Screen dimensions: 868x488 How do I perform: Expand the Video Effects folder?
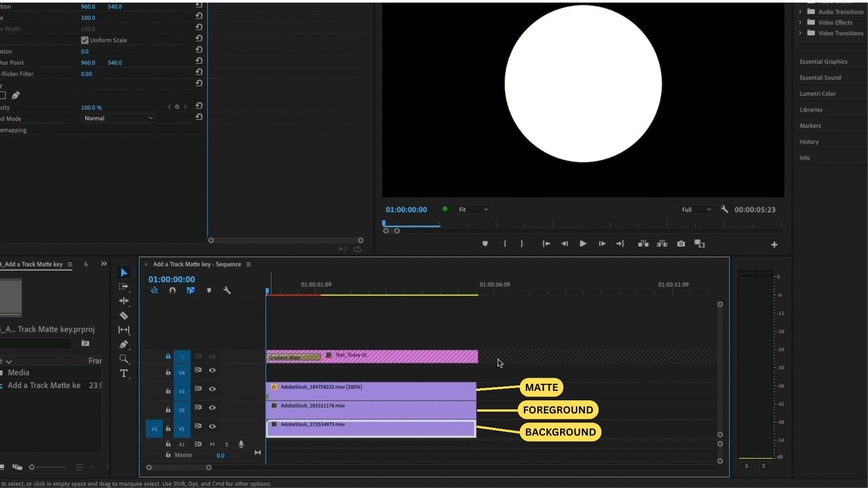coord(800,23)
